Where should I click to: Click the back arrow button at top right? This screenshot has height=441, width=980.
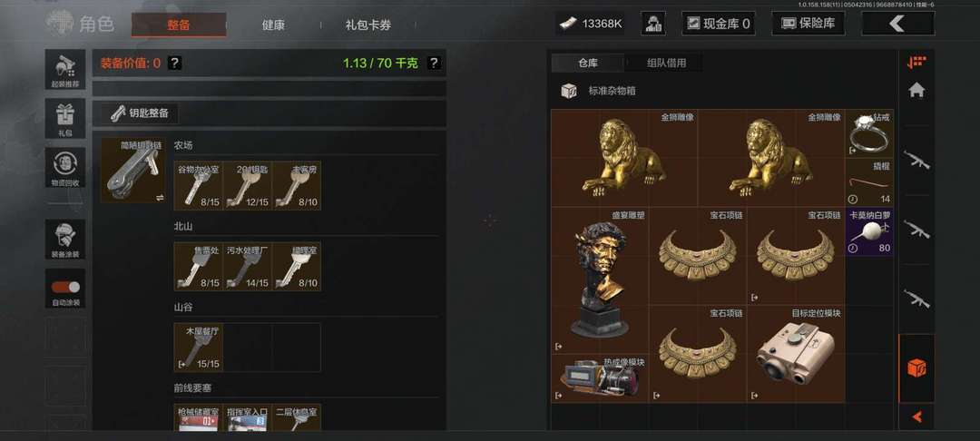(897, 24)
